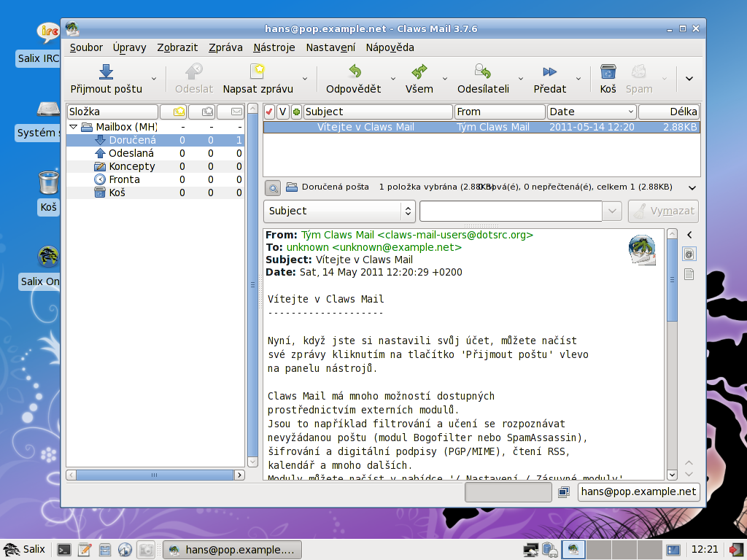Viewport: 747px width, 560px height.
Task: Click the new-messages column icon in folder header
Action: (179, 112)
